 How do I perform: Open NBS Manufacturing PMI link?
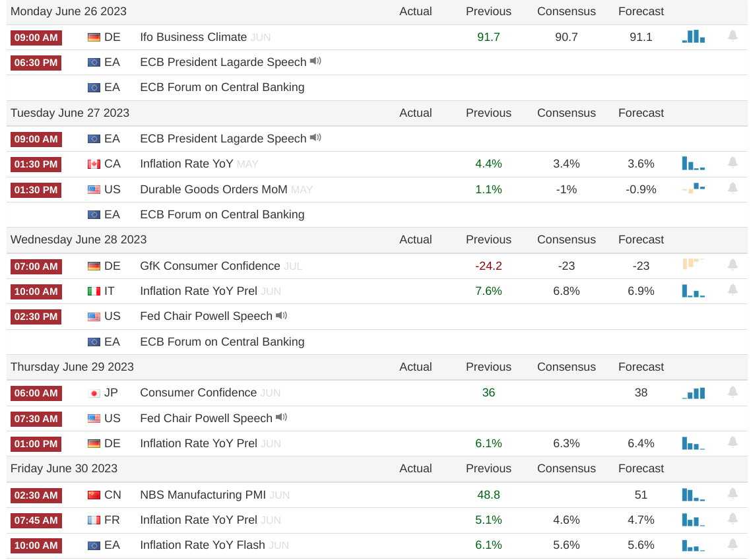click(203, 495)
